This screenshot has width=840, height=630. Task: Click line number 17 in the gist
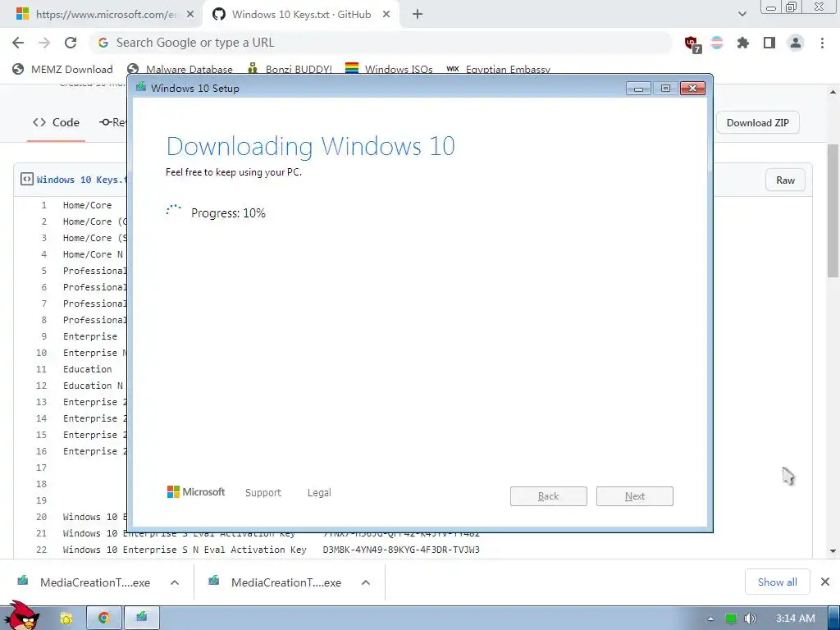41,468
